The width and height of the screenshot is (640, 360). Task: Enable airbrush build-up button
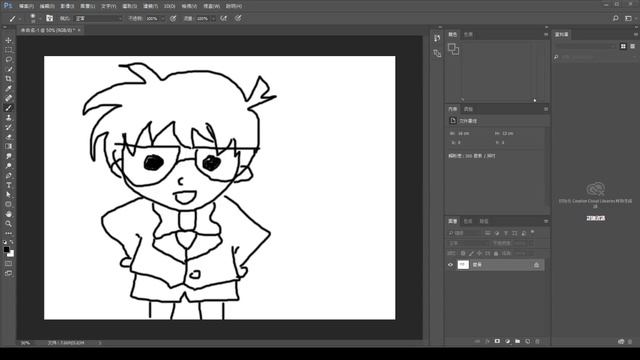pyautogui.click(x=224, y=18)
